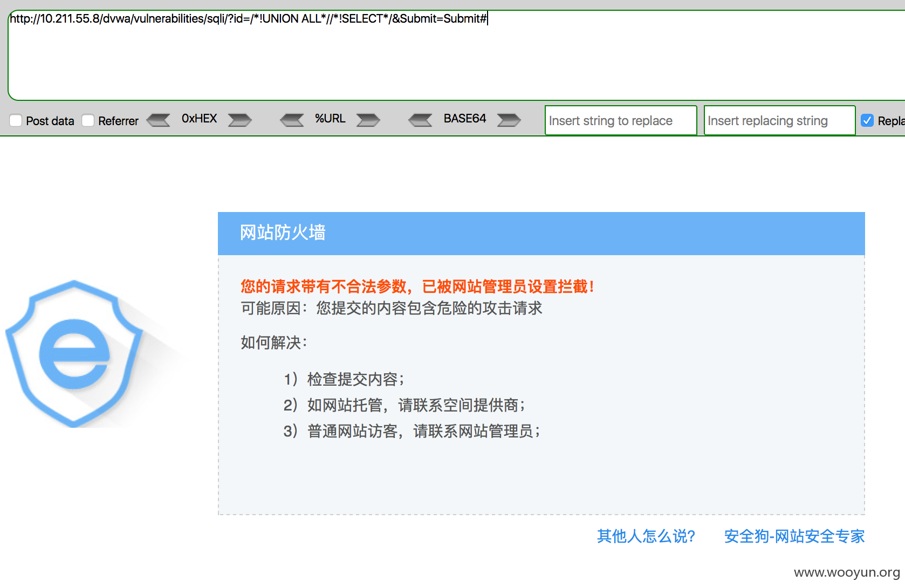Click step 2 如网站托管 text
The width and height of the screenshot is (905, 588).
click(404, 405)
